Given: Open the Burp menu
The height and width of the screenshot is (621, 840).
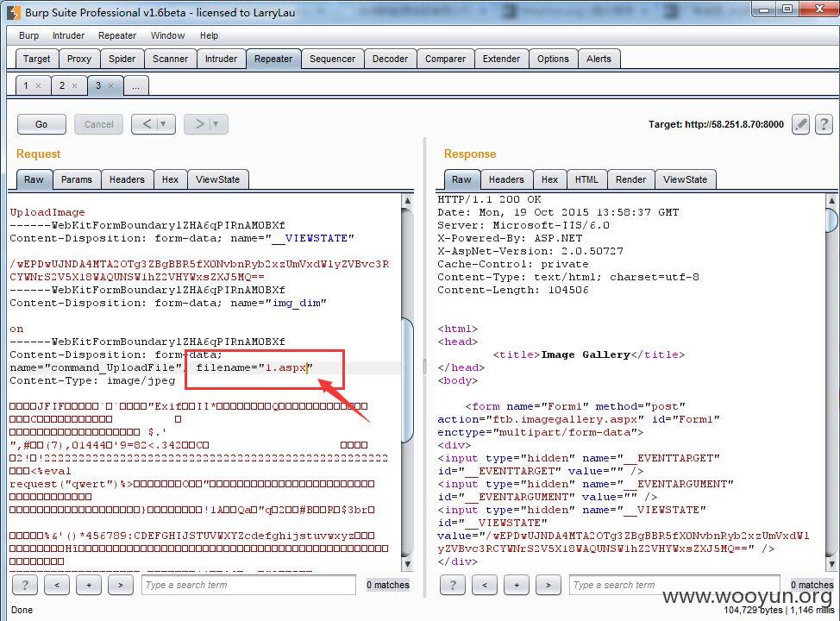Looking at the screenshot, I should point(28,36).
